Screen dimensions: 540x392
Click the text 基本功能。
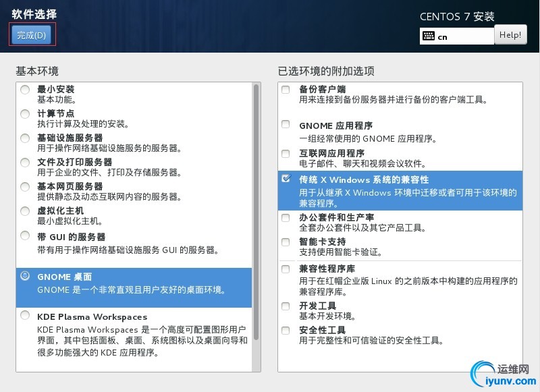57,100
